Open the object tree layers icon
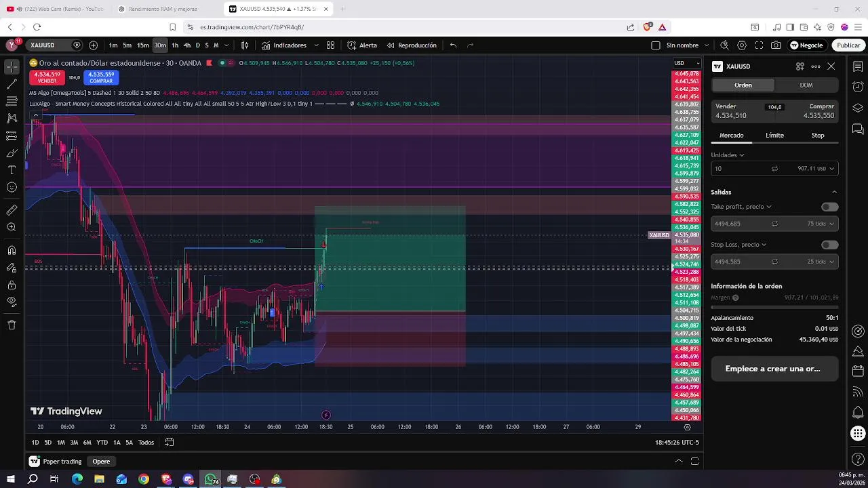This screenshot has height=488, width=868. (858, 108)
